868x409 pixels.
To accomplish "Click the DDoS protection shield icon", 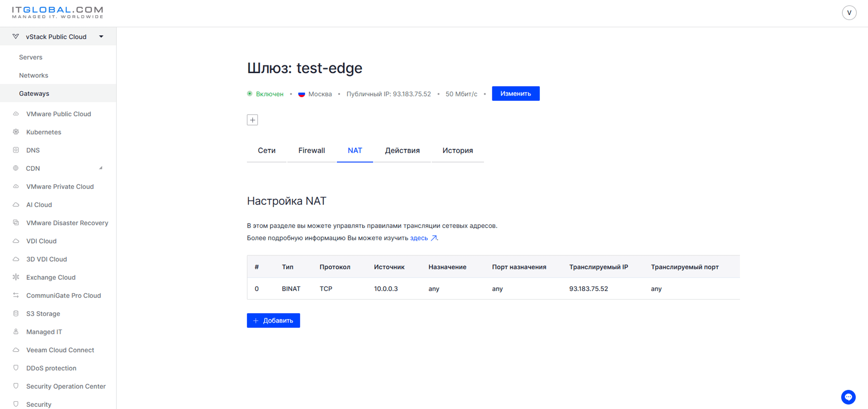I will tap(16, 368).
